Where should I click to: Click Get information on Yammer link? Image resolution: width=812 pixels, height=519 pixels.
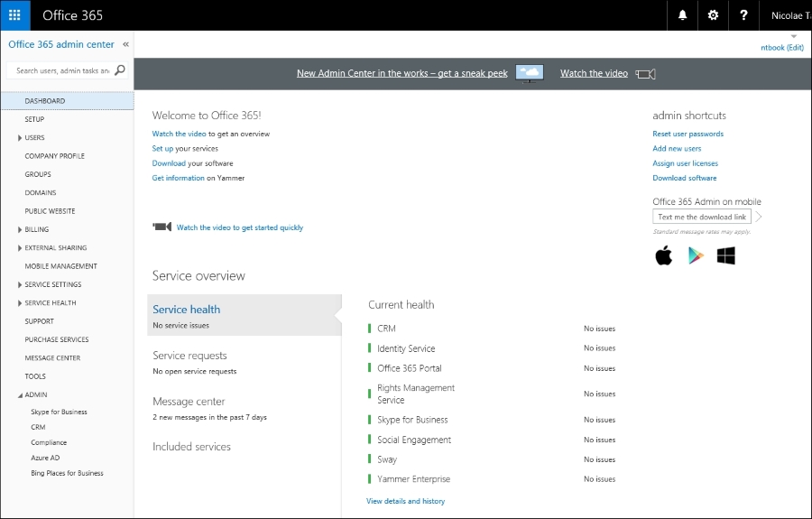coord(178,178)
